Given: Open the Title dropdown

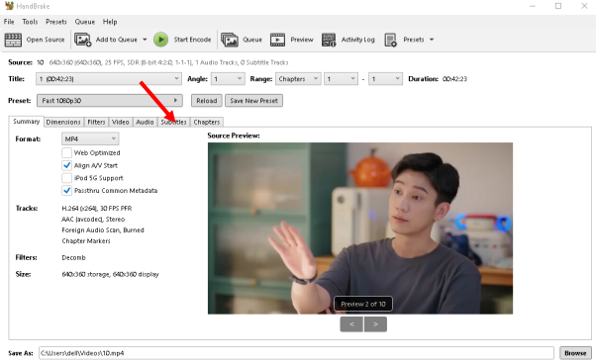Looking at the screenshot, I should pyautogui.click(x=109, y=78).
